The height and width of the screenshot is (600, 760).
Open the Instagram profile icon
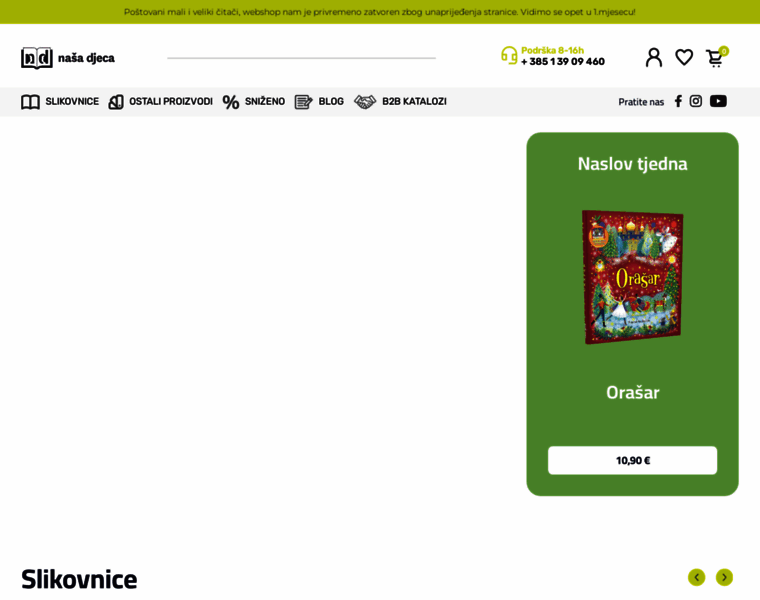click(x=696, y=101)
